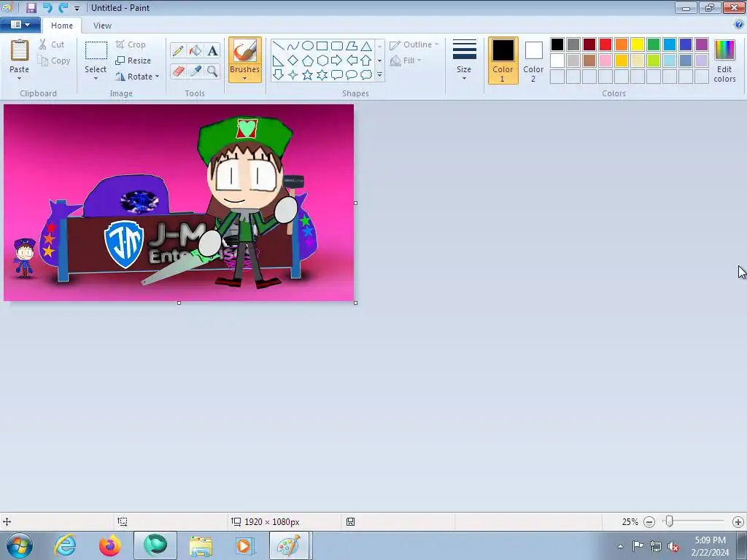Choose the Right arrow shape

click(337, 61)
